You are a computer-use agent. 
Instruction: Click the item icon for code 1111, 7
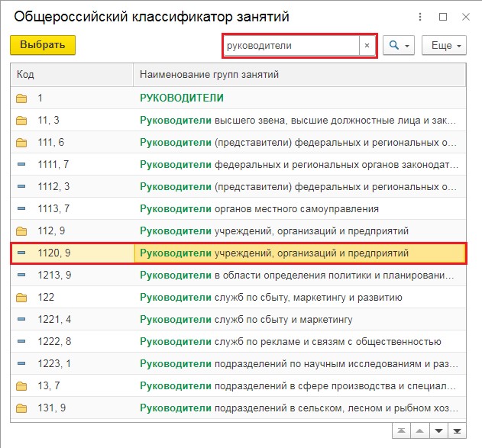(x=21, y=165)
